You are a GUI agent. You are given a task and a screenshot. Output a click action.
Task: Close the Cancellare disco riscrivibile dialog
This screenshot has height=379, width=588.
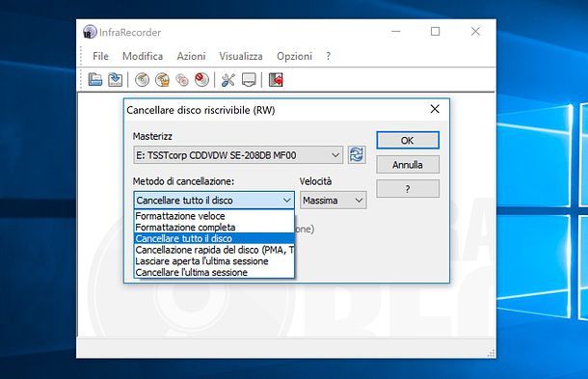click(435, 109)
